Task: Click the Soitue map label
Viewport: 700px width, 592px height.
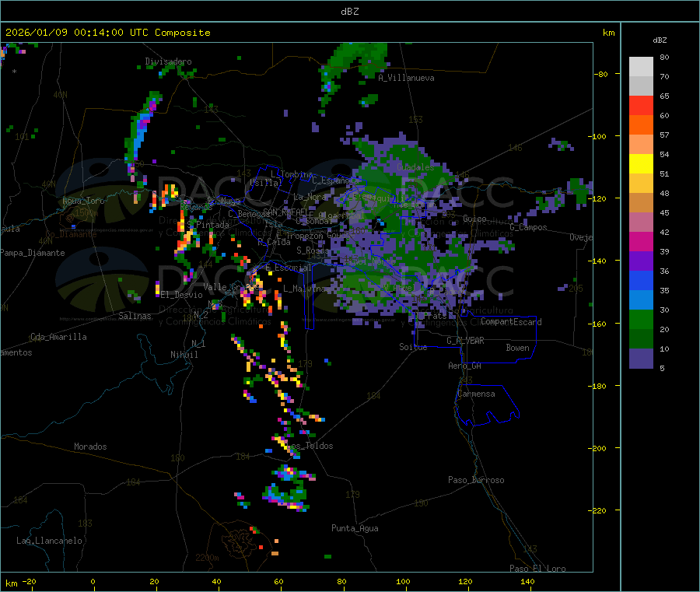Action: pos(413,347)
